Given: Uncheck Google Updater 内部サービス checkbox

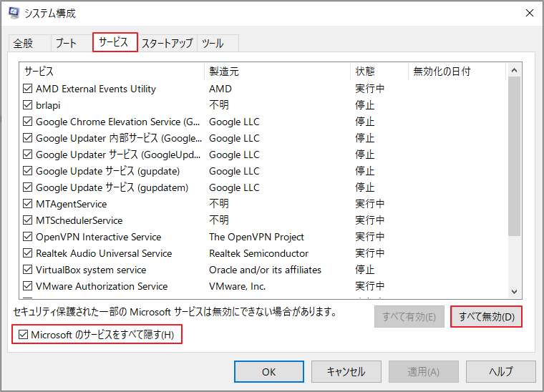Looking at the screenshot, I should 28,138.
